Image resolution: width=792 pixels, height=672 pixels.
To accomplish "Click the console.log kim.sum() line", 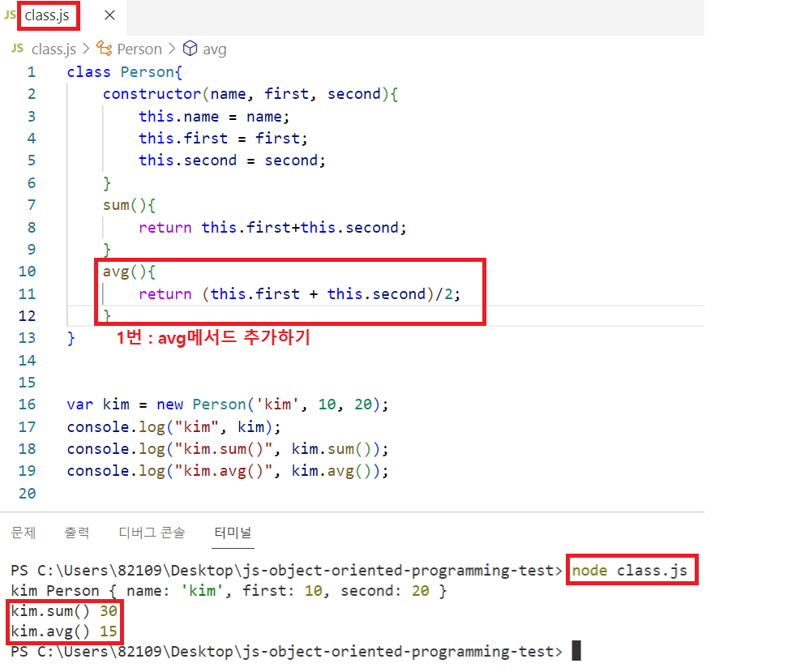I will 228,449.
